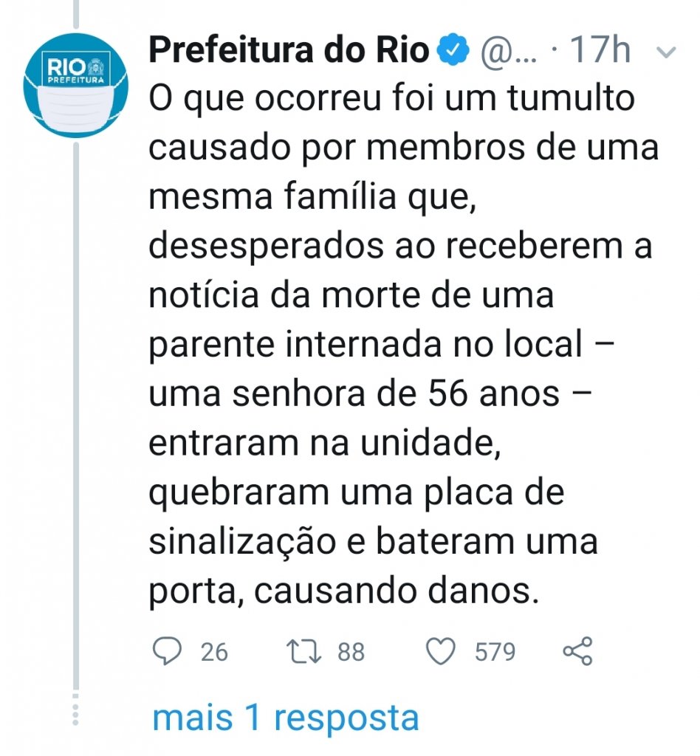This screenshot has height=756, width=700.
Task: Open the 'mais 1 resposta' link
Action: pyautogui.click(x=286, y=718)
